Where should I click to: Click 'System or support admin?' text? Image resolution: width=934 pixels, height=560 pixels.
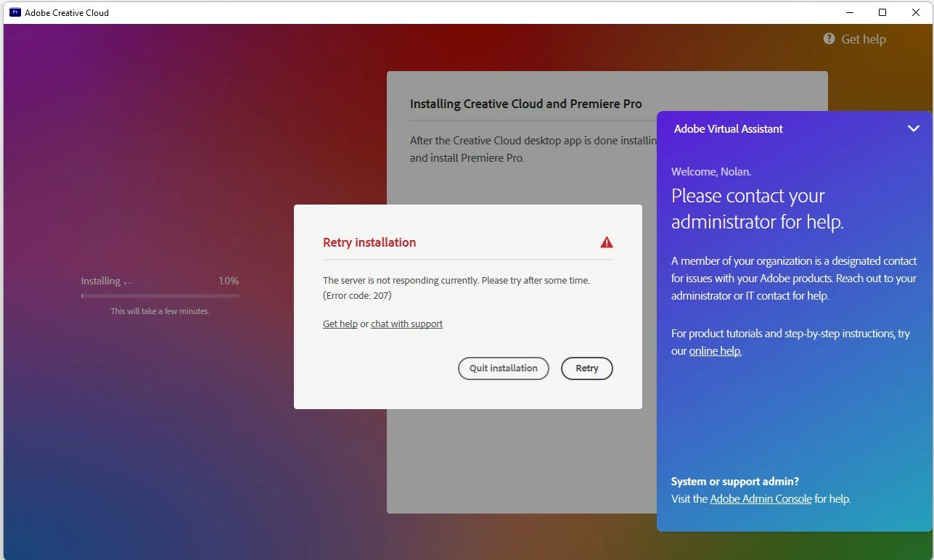[735, 482]
